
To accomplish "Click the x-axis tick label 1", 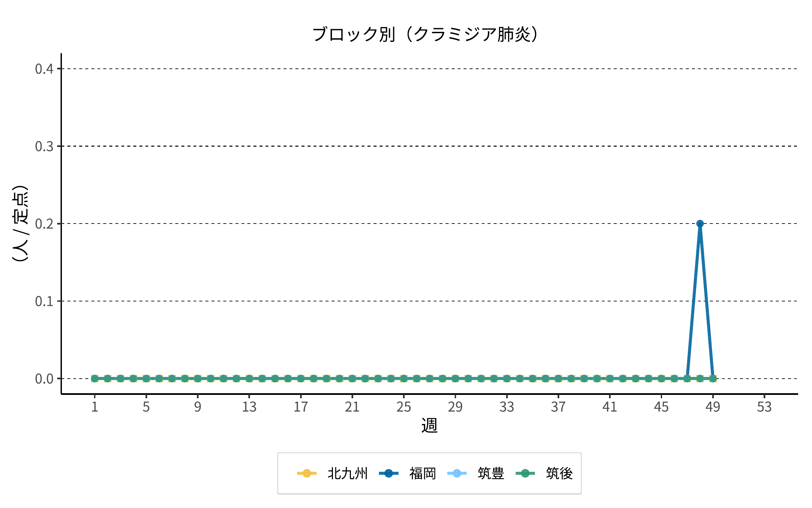I will coord(95,407).
